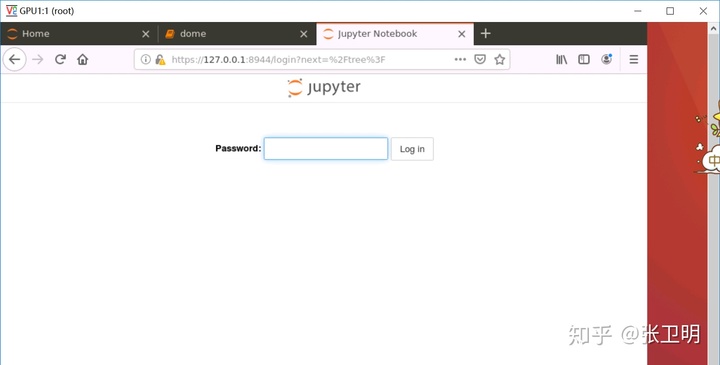Click the forward navigation arrow
Viewport: 720px width, 365px height.
tap(38, 59)
